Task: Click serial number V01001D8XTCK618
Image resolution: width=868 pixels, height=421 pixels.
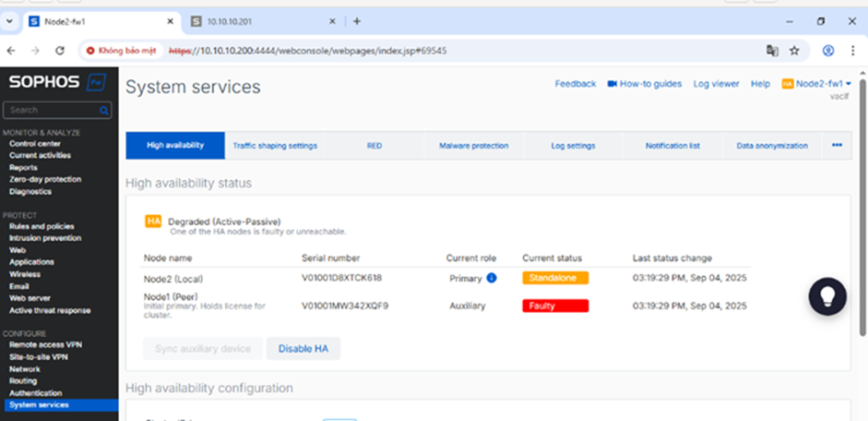Action: (341, 278)
